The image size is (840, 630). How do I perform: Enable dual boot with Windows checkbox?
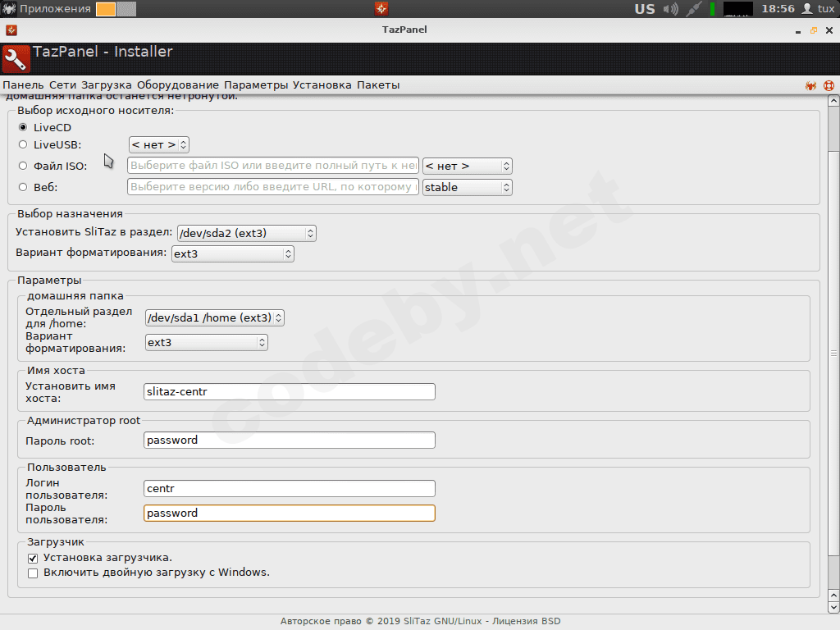click(33, 573)
